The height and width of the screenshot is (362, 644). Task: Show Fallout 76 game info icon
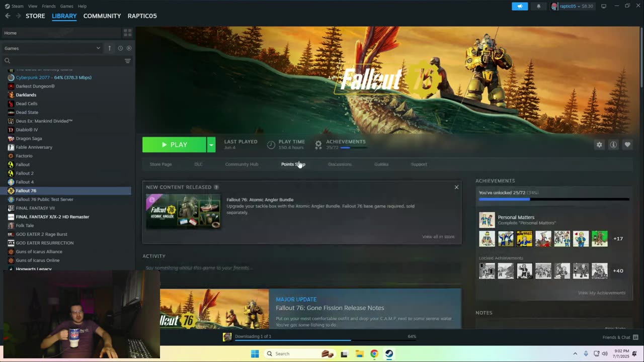pyautogui.click(x=613, y=145)
